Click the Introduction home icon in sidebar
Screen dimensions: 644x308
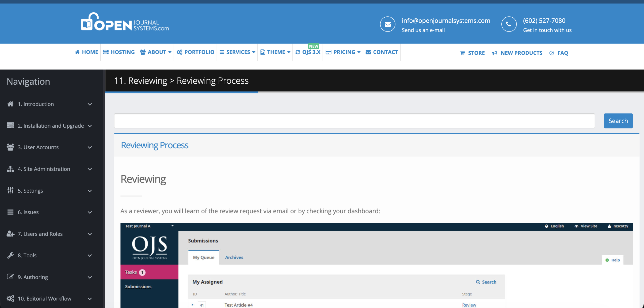(10, 104)
